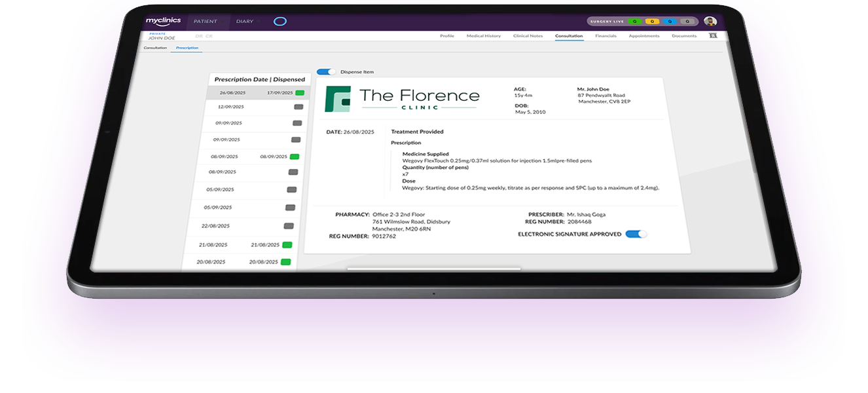Click green dispensed indicator for 17/09/2025

point(300,93)
